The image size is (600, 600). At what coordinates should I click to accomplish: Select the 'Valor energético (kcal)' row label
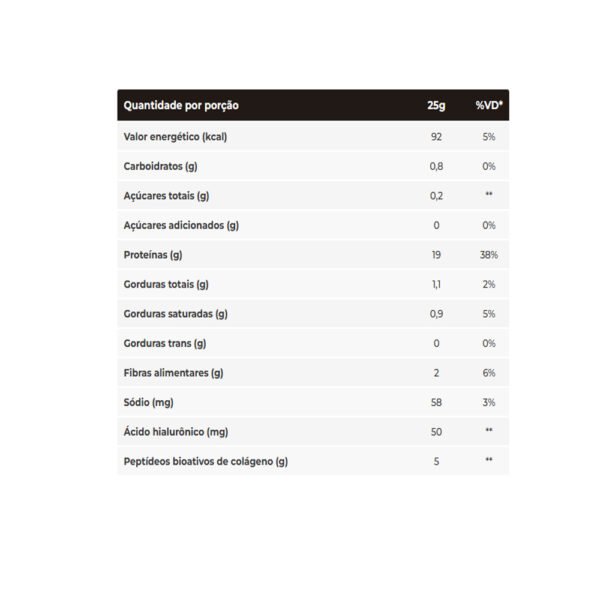point(175,137)
